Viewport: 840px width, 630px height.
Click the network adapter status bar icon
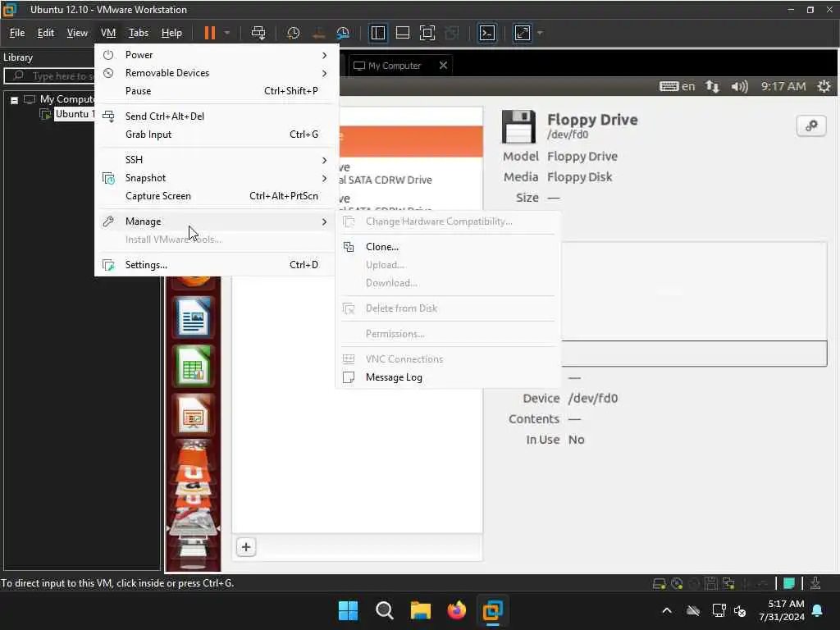coord(728,583)
